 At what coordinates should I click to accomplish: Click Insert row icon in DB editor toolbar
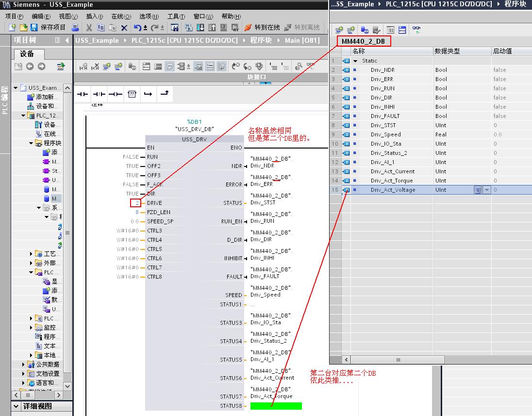point(340,30)
